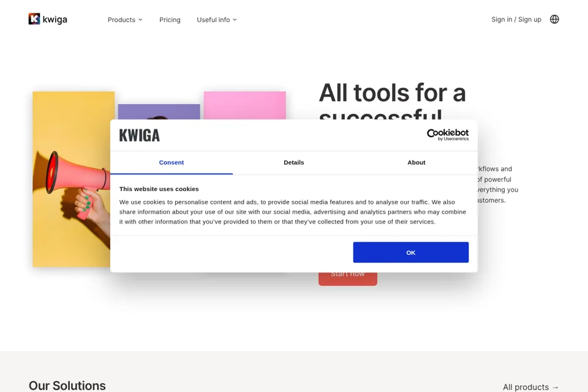Click the Start now button
This screenshot has height=392, width=588.
click(x=348, y=279)
